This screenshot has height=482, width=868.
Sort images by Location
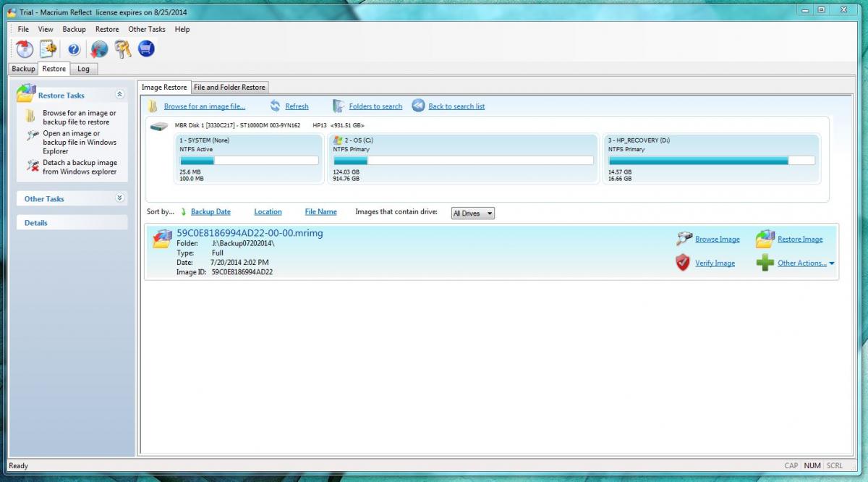(268, 212)
